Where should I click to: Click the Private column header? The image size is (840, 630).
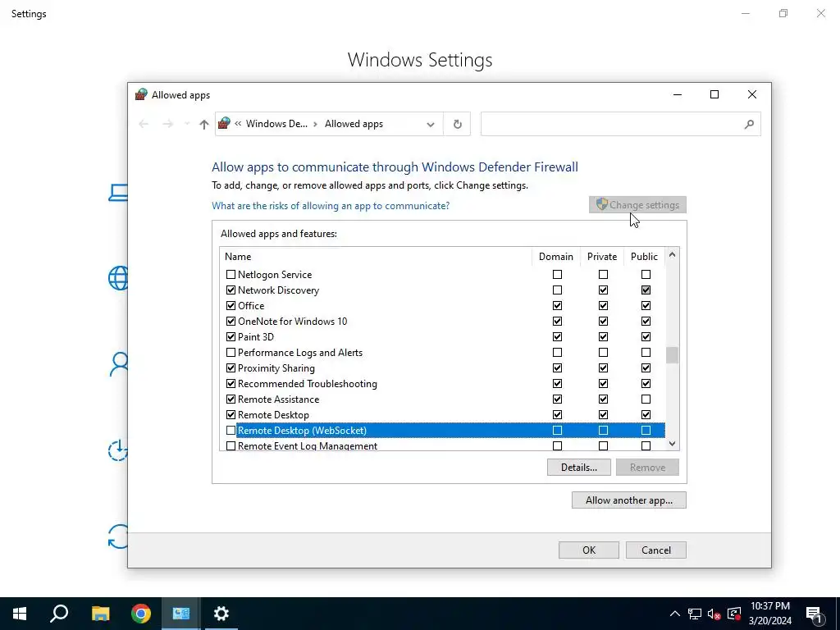coord(601,257)
